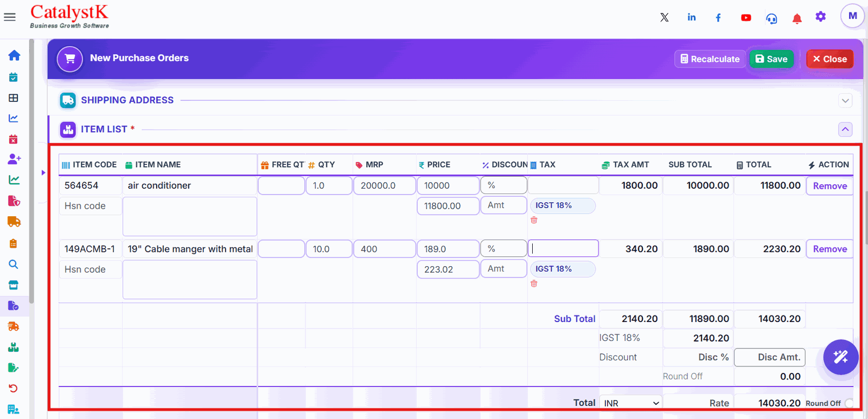Open the undo/return icon in sidebar
The width and height of the screenshot is (868, 419).
(x=14, y=388)
